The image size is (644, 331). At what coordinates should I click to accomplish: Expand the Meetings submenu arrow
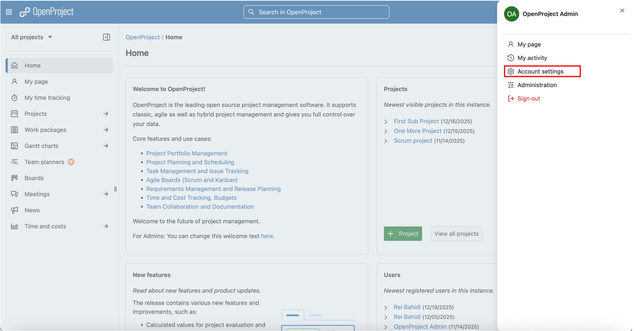[x=106, y=194]
